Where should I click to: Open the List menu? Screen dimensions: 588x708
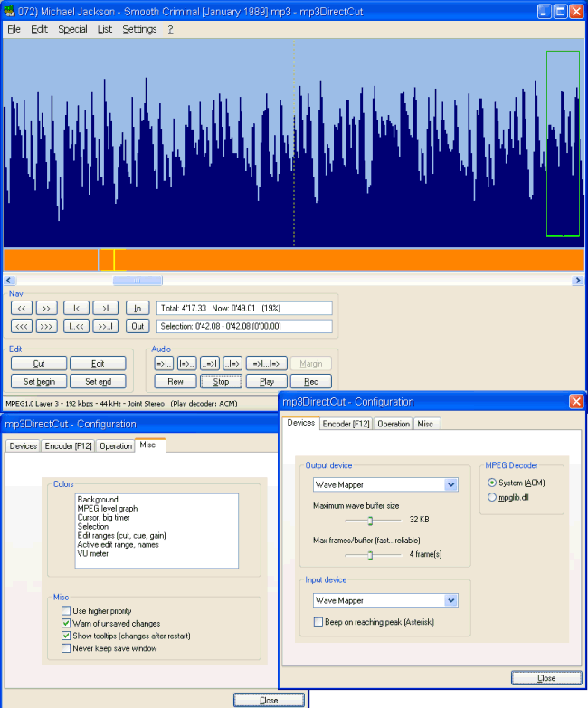pos(105,29)
